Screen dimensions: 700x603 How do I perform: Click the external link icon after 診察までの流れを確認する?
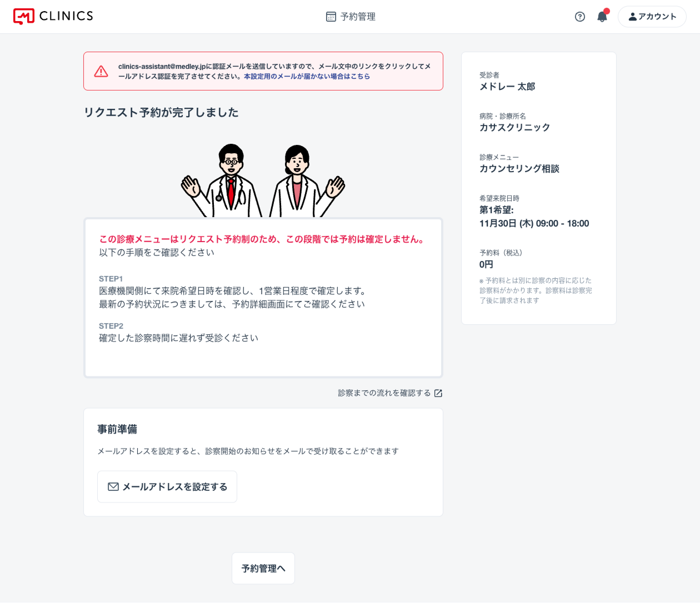click(x=438, y=393)
